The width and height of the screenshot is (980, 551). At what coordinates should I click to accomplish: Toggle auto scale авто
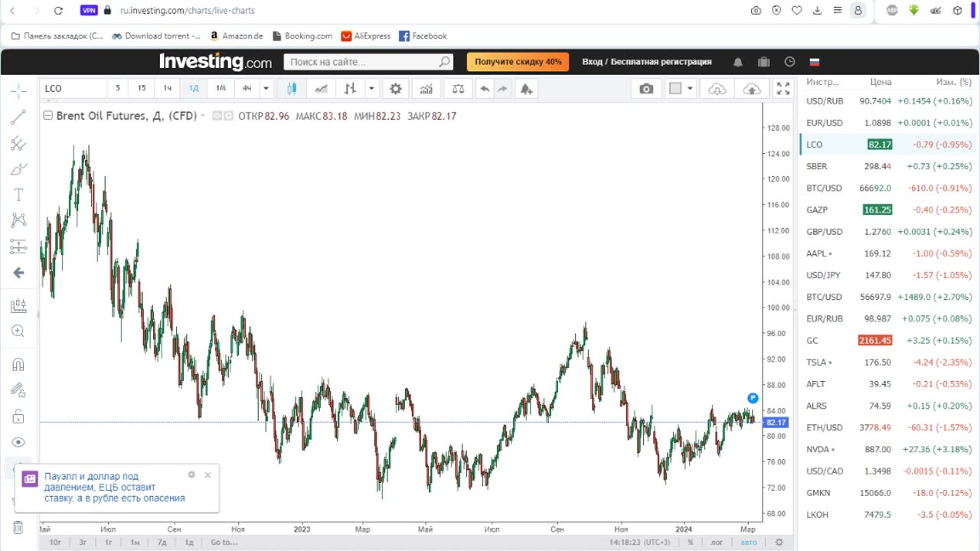tap(748, 543)
